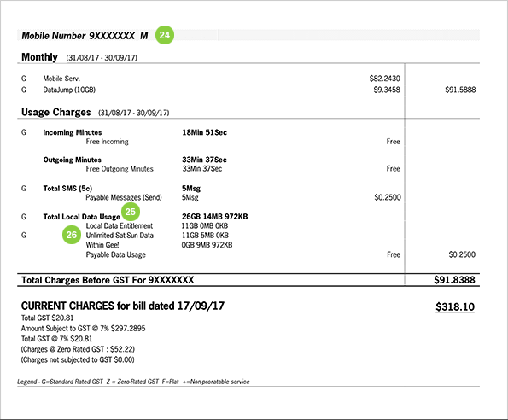Click the '$9.3458' amount

point(387,90)
